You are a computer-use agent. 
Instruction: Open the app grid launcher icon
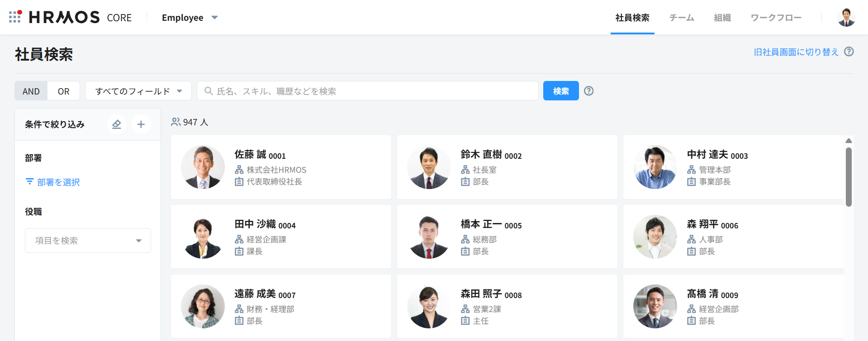[15, 17]
